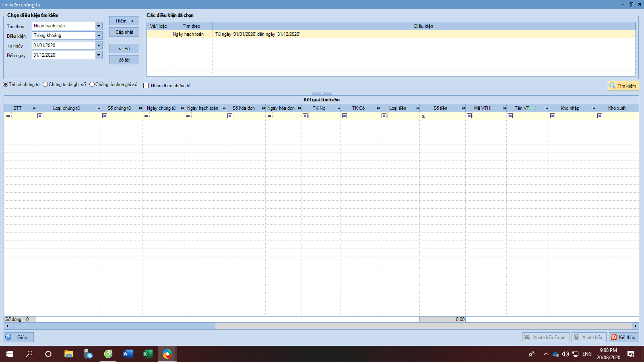Click the pin icon on STT column
The width and height of the screenshot is (644, 362).
(x=34, y=108)
